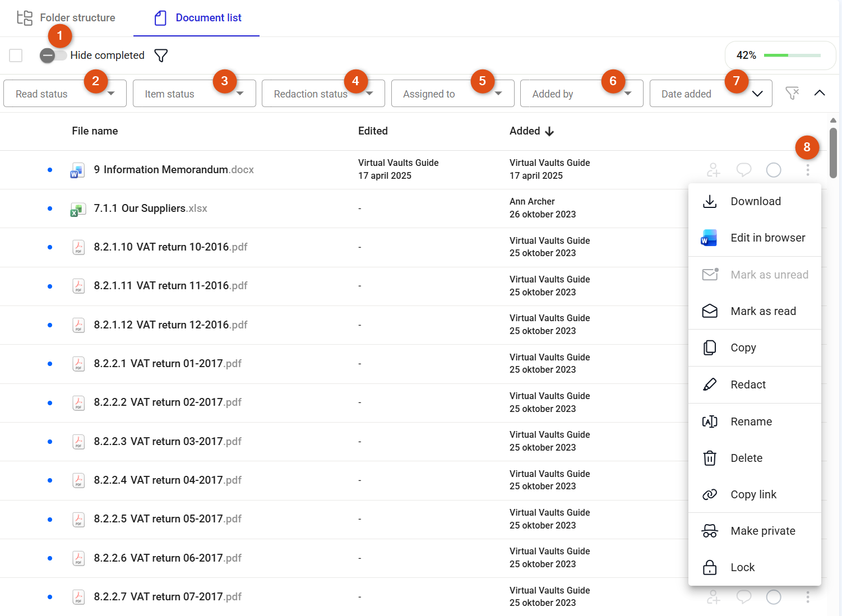Open the Item status dropdown
This screenshot has width=842, height=616.
pos(194,94)
